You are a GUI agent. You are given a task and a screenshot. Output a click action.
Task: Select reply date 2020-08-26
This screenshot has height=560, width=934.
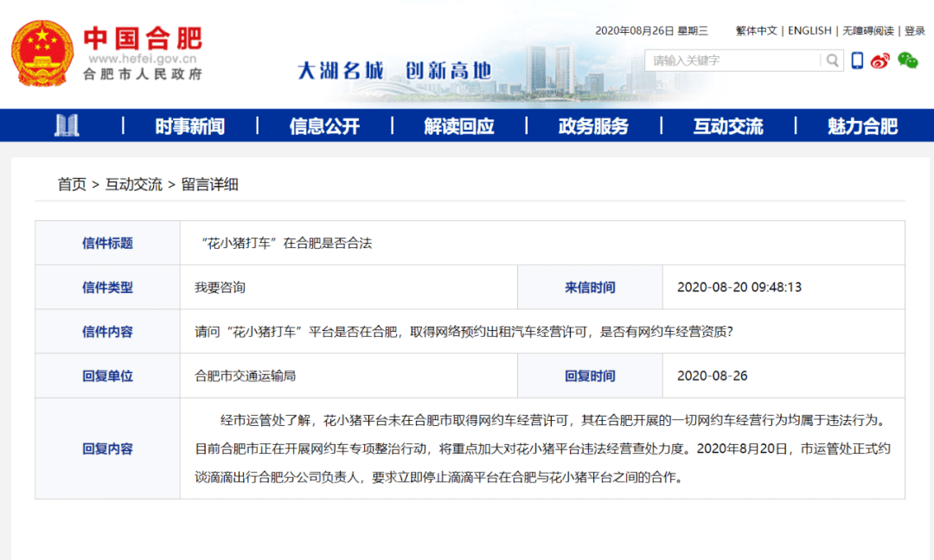713,376
